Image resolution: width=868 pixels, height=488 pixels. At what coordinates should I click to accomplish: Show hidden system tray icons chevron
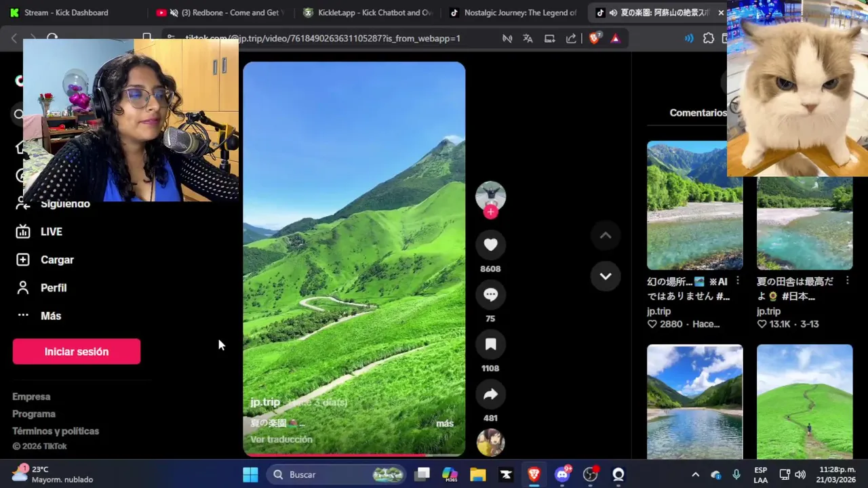coord(695,474)
